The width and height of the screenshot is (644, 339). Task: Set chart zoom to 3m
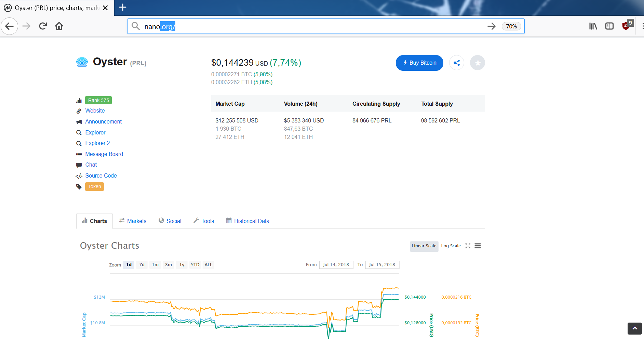click(x=169, y=265)
